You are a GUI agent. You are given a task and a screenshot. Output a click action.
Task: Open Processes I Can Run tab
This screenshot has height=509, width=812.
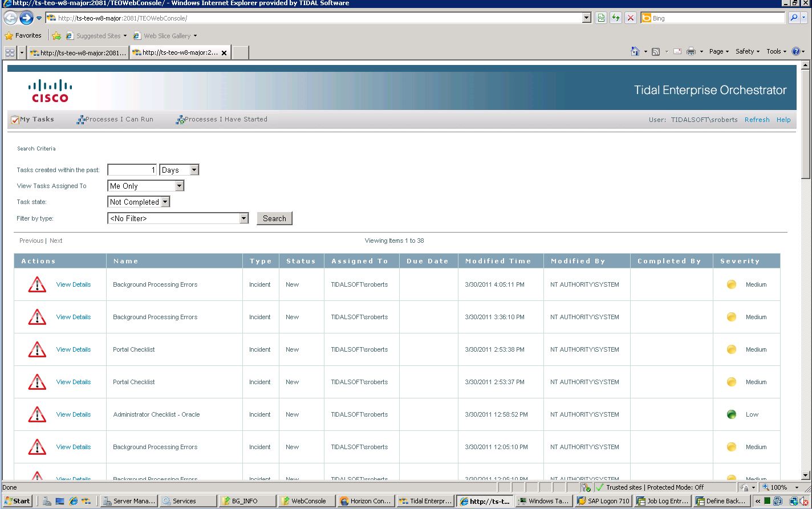click(x=115, y=119)
